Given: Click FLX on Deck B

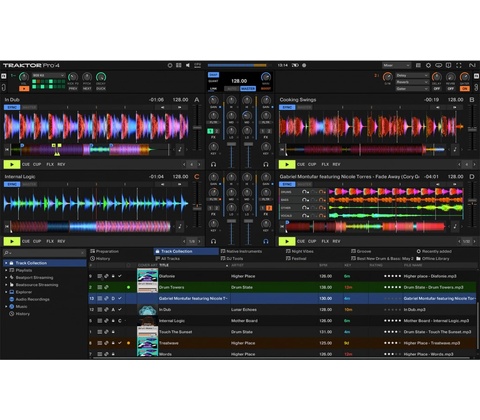Looking at the screenshot, I should click(325, 164).
